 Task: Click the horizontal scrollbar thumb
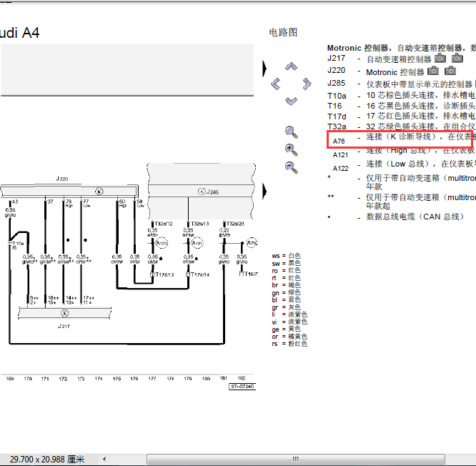296,459
